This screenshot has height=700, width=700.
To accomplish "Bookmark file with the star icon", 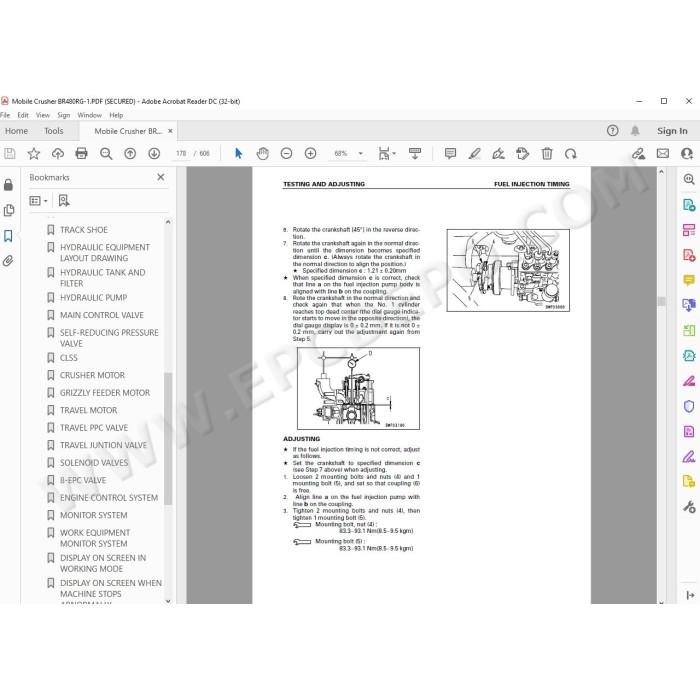I will [x=33, y=154].
